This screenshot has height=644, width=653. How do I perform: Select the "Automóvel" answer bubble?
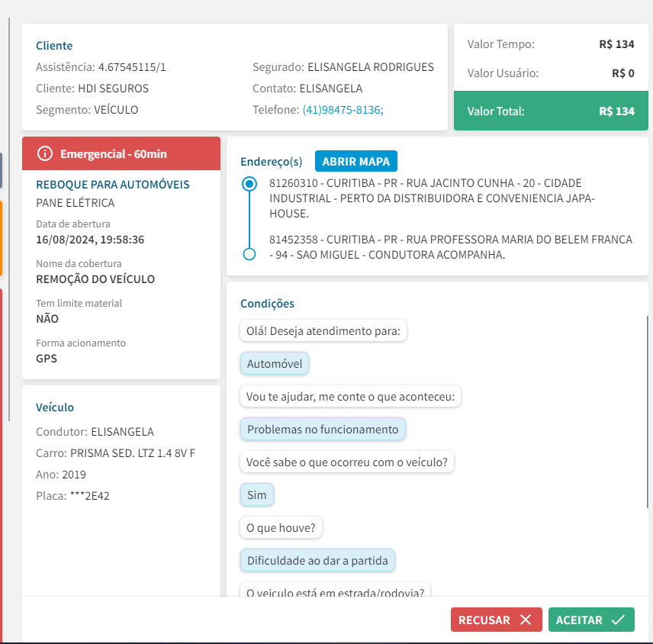tap(275, 364)
